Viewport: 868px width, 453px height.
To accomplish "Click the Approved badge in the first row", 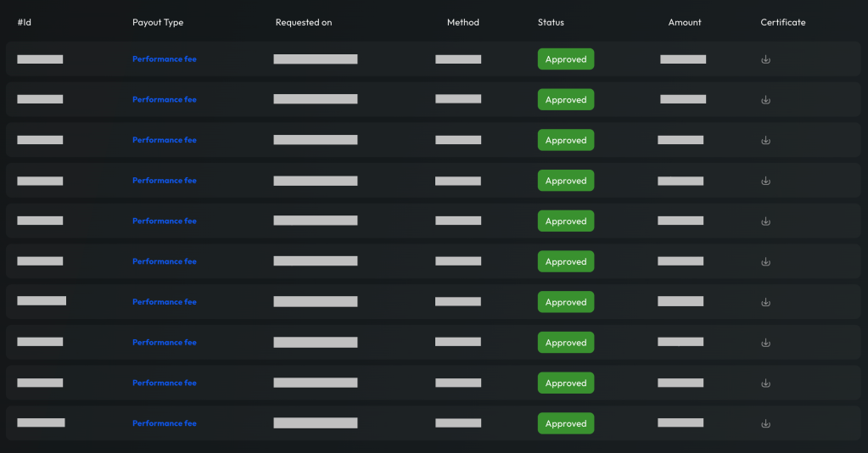I will coord(565,59).
